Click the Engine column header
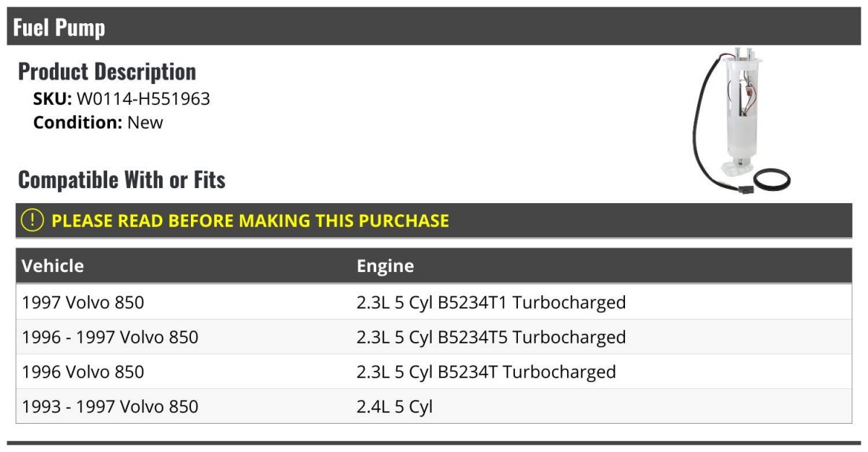868x452 pixels. pyautogui.click(x=385, y=265)
